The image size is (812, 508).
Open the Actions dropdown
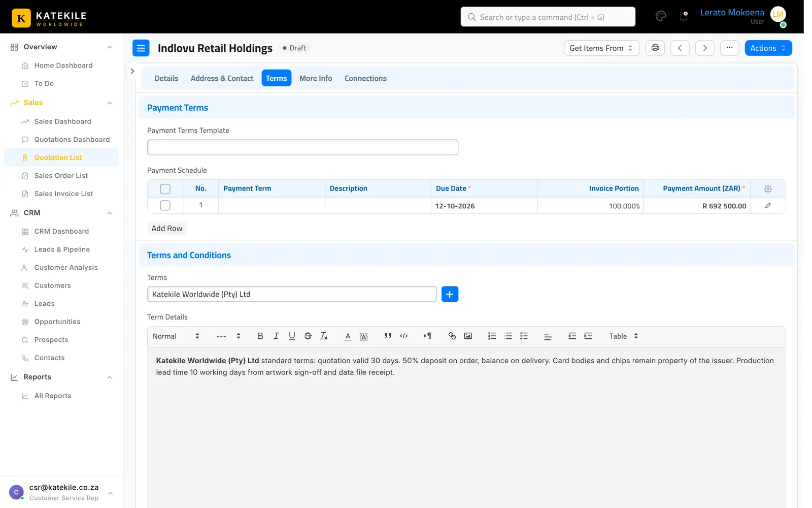[768, 48]
